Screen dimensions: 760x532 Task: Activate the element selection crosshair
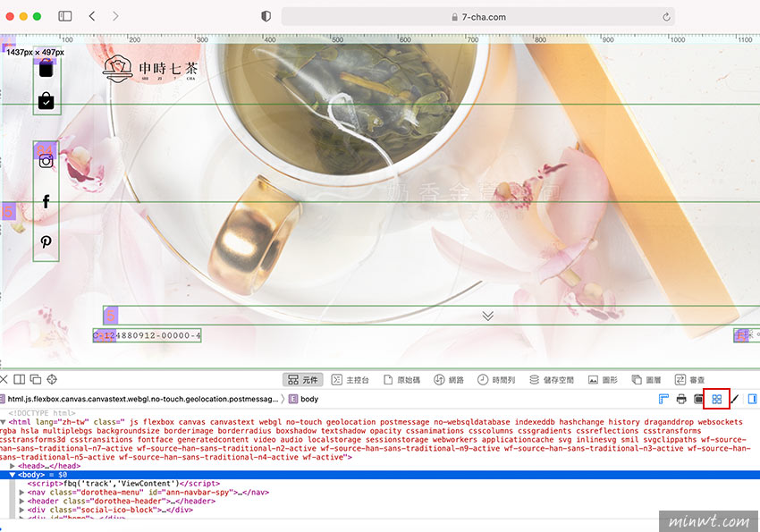pyautogui.click(x=52, y=379)
